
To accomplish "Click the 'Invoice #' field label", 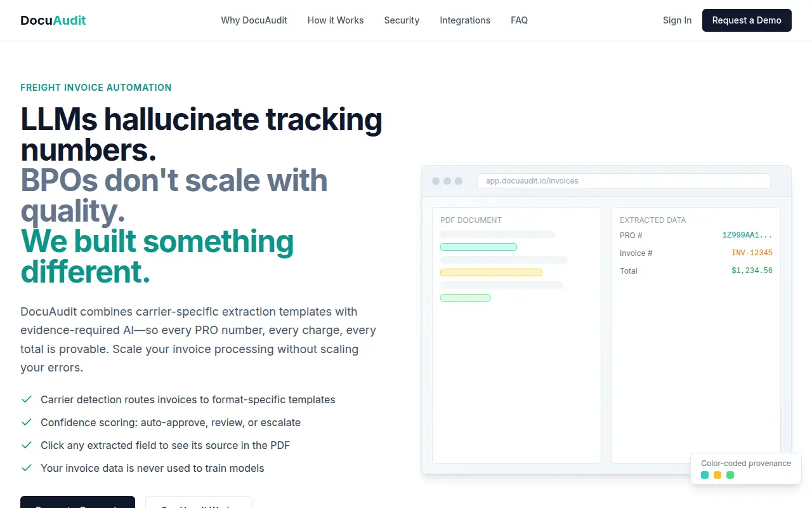I will pyautogui.click(x=636, y=253).
